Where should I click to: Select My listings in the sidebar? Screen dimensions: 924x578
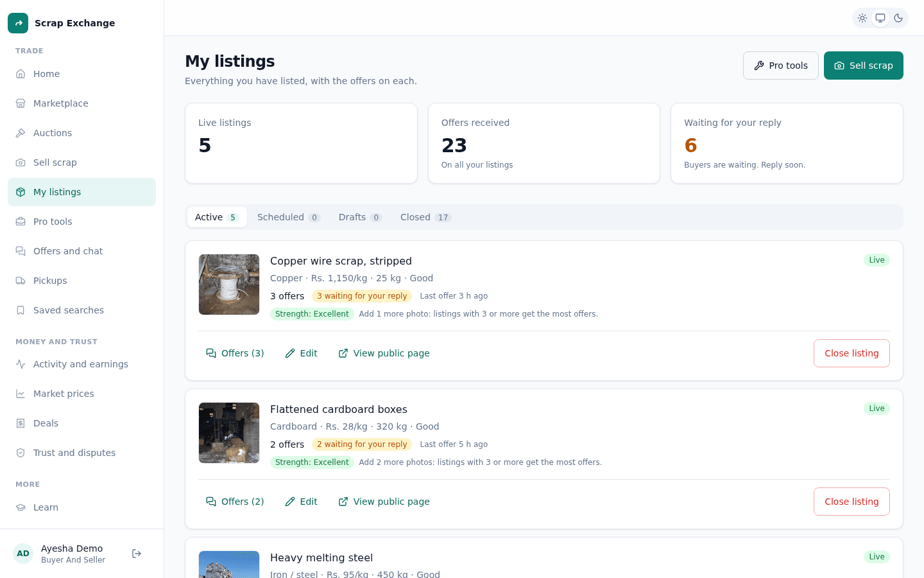81,192
